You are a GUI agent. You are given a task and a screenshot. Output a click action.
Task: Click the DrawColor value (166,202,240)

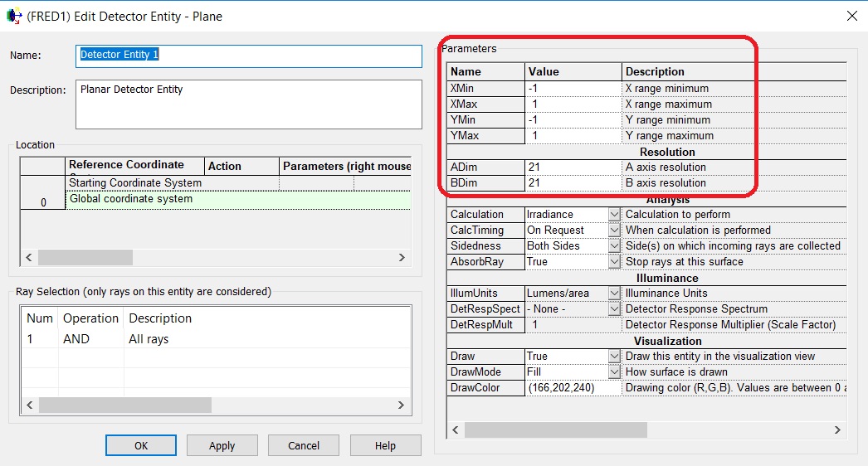573,387
